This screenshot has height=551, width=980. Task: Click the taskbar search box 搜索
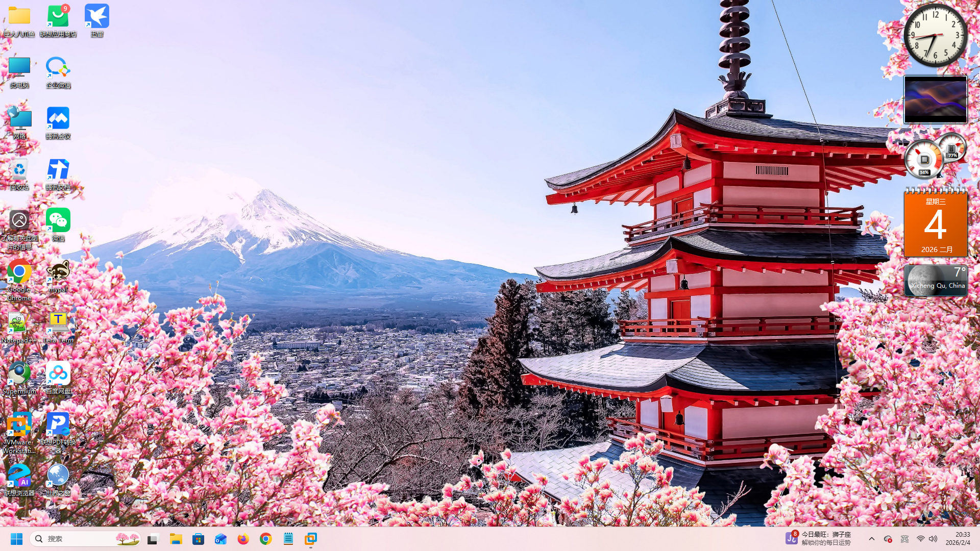[x=77, y=539]
